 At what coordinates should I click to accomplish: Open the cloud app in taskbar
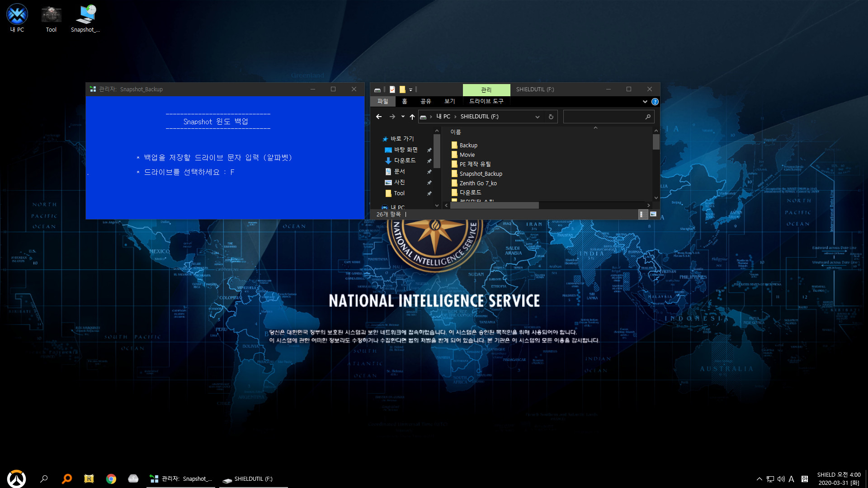pos(133,479)
